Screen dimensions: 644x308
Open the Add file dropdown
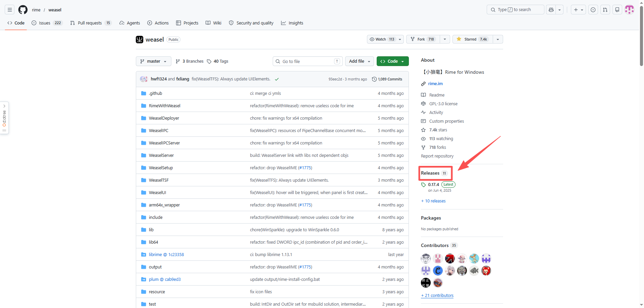(x=360, y=61)
